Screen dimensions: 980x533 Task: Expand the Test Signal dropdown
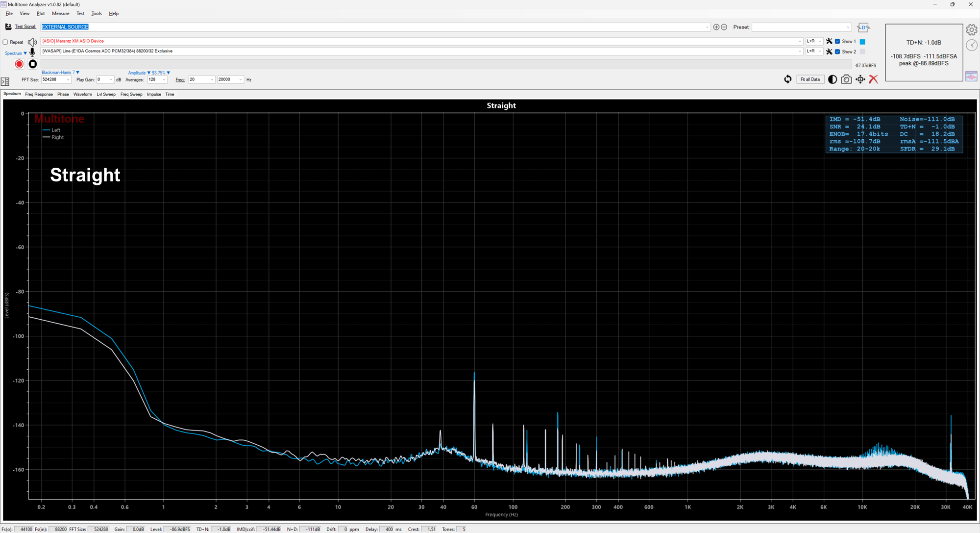tap(707, 27)
